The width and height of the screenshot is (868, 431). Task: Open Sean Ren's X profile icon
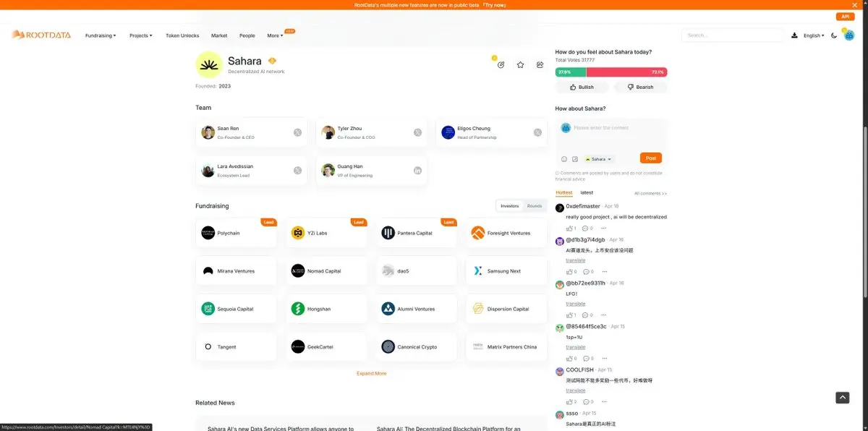point(297,132)
